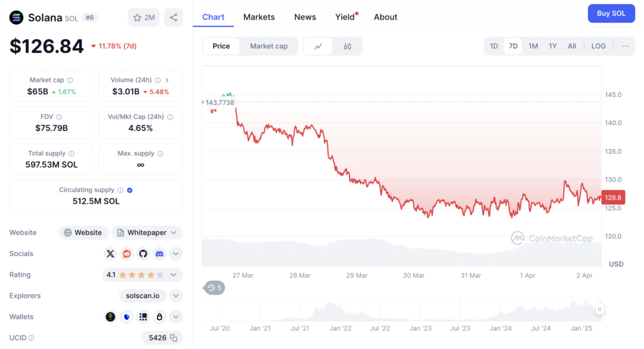Click the history events badge showing 5
The width and height of the screenshot is (644, 349).
pyautogui.click(x=214, y=288)
